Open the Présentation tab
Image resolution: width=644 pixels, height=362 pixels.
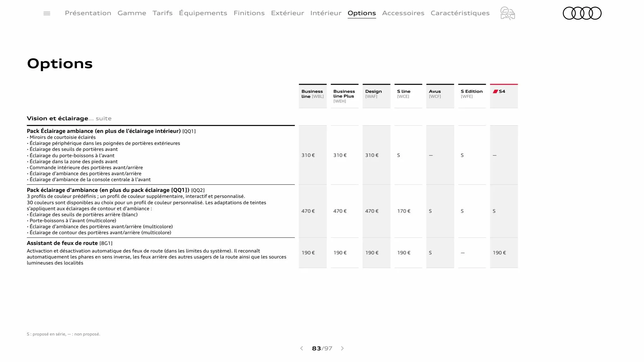pos(88,13)
